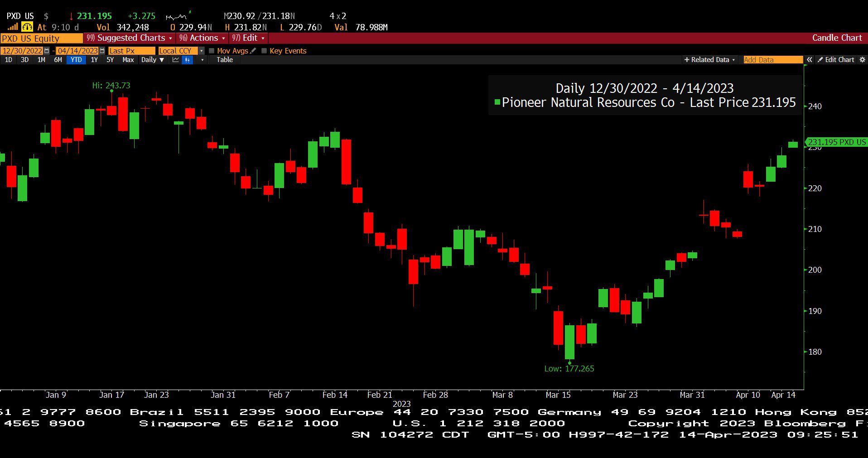The height and width of the screenshot is (458, 868).
Task: Collapse panel with double left chevron icon
Action: tap(809, 60)
